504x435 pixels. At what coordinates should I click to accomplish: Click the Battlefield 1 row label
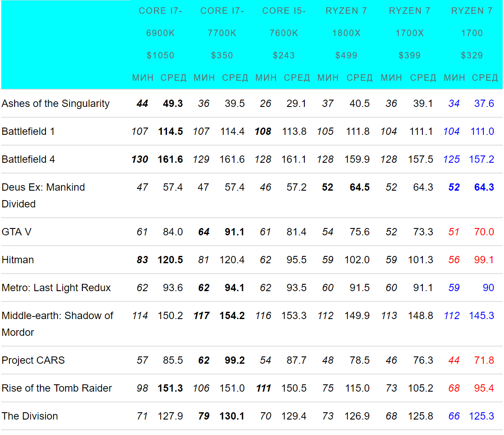click(x=28, y=131)
